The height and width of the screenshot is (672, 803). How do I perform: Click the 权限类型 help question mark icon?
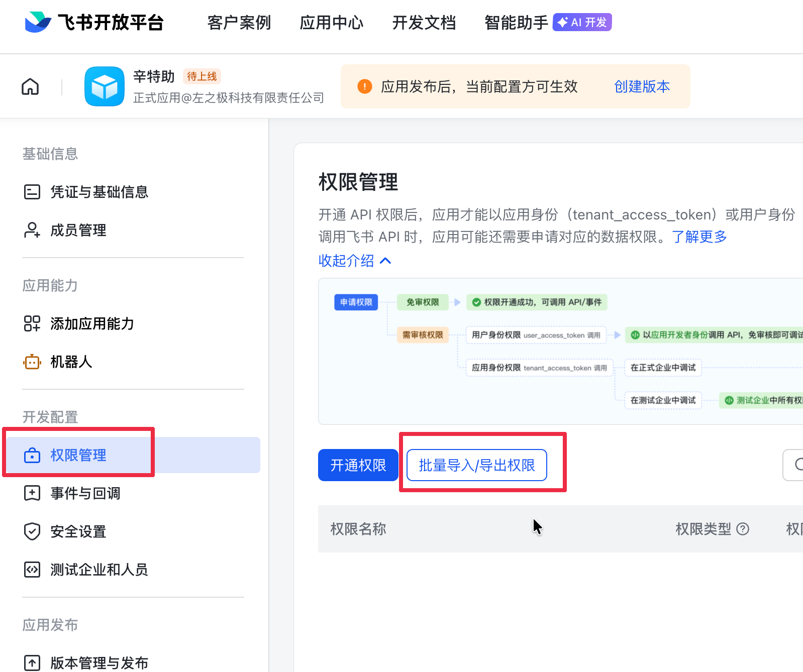point(742,529)
